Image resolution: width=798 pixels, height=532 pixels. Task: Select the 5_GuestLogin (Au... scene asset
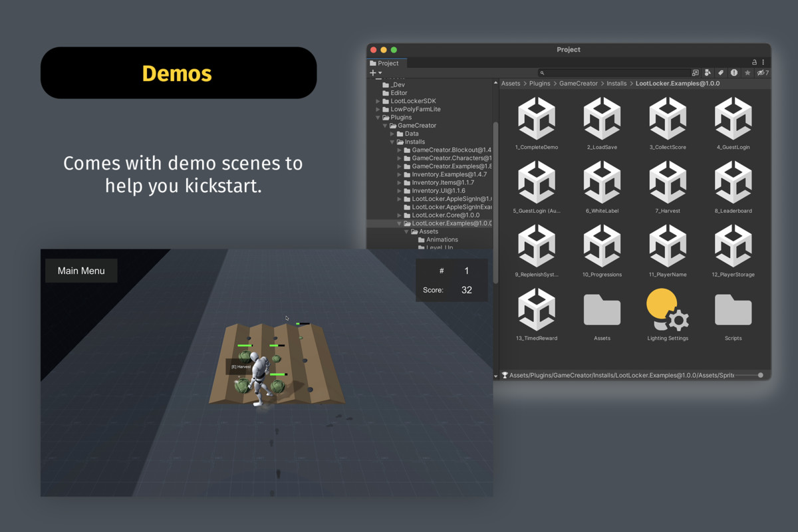[x=536, y=188]
